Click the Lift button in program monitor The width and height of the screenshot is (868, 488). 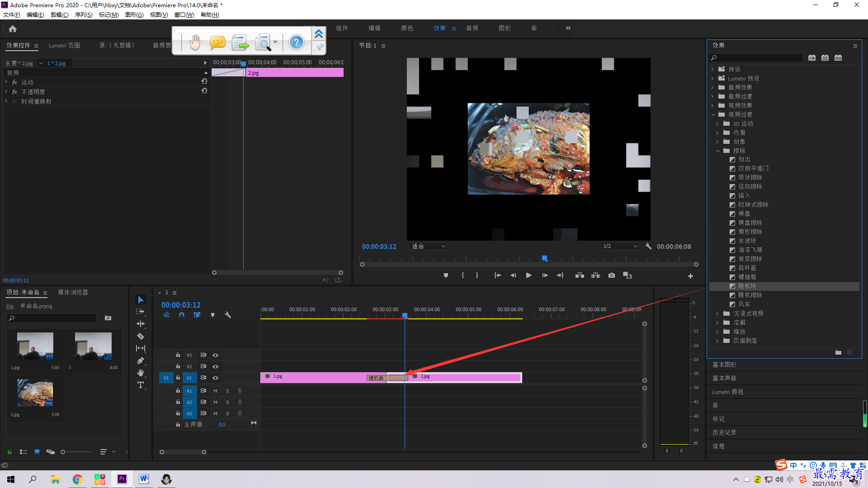click(580, 275)
